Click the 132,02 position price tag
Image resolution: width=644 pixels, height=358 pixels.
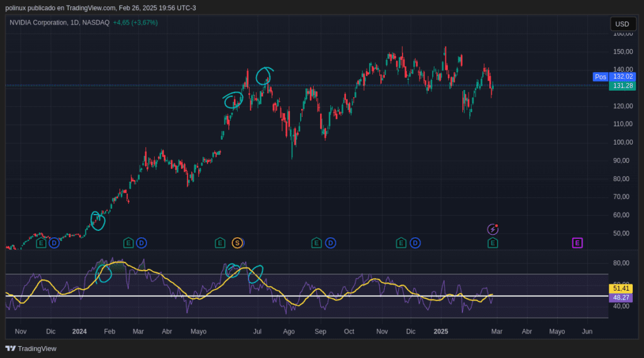point(623,77)
